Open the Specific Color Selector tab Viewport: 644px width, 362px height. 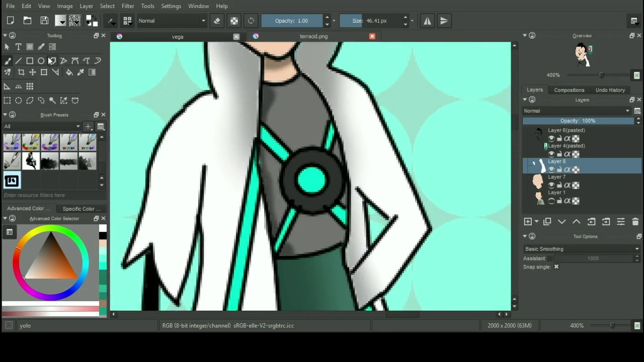[82, 209]
